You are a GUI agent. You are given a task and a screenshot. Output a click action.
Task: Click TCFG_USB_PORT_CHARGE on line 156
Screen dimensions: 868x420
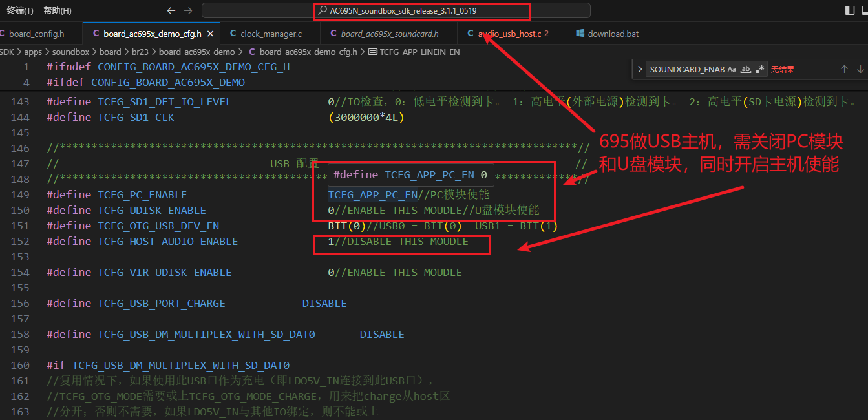point(162,303)
